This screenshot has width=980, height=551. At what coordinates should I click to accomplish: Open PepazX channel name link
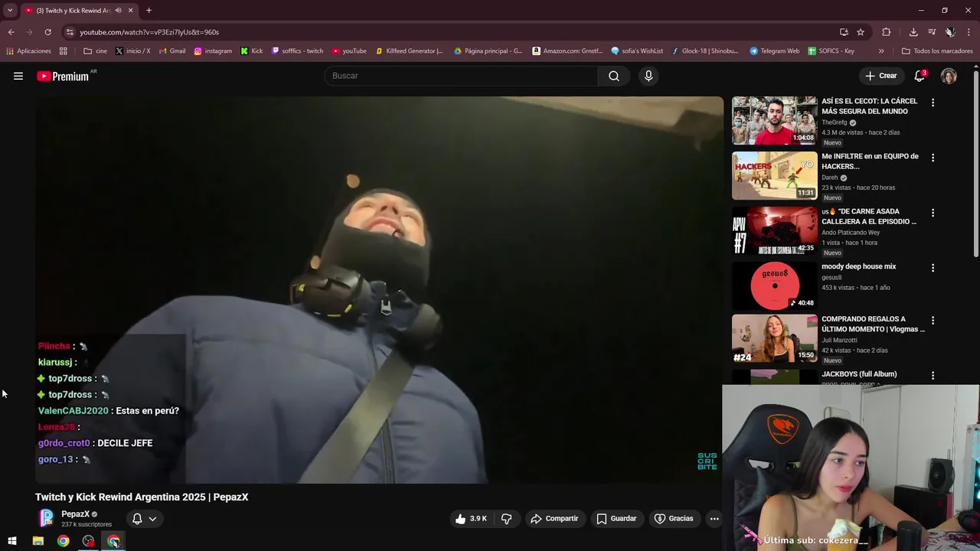pyautogui.click(x=75, y=514)
